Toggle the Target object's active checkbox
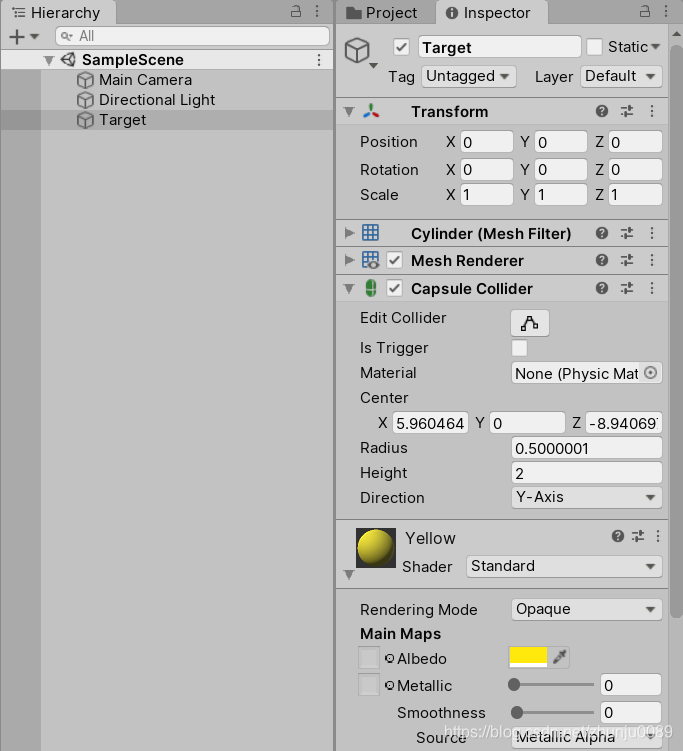The image size is (683, 751). click(401, 47)
